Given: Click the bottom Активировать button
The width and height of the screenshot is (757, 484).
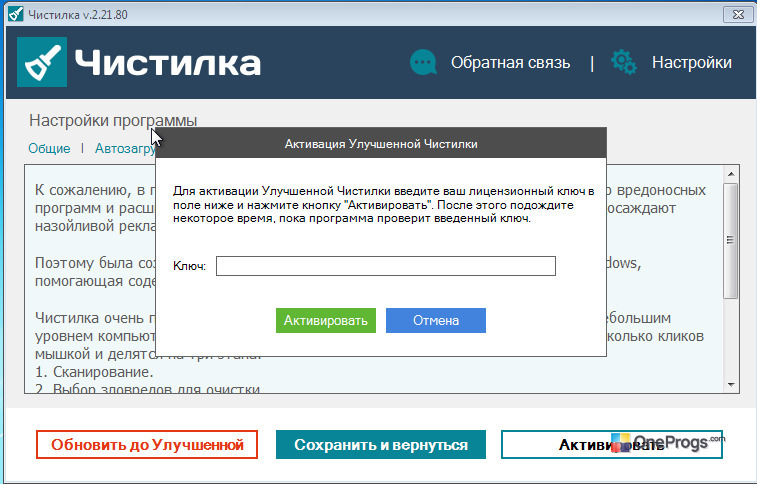Looking at the screenshot, I should (x=612, y=444).
